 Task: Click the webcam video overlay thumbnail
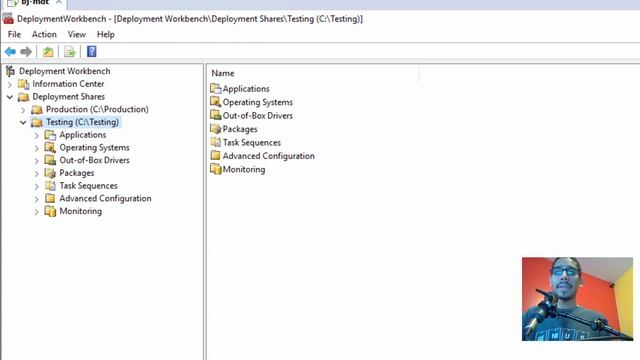[x=577, y=299]
